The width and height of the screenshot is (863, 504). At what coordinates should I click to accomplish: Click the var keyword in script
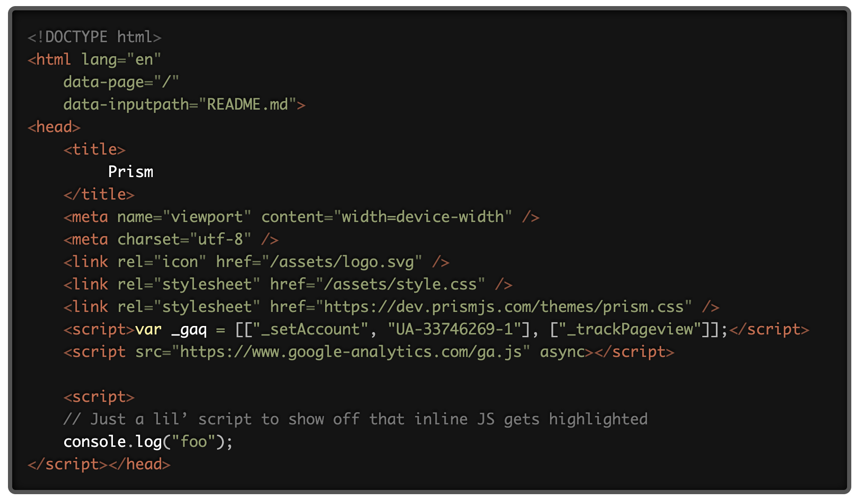148,329
